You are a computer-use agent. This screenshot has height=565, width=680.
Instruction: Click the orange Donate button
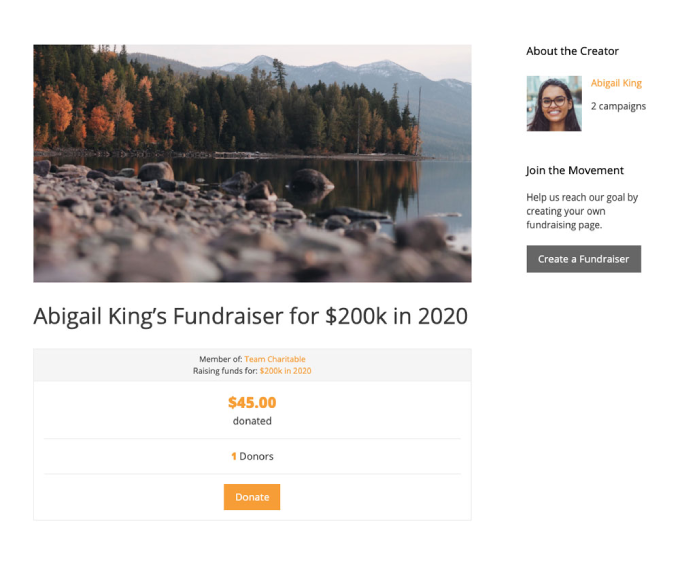[251, 497]
